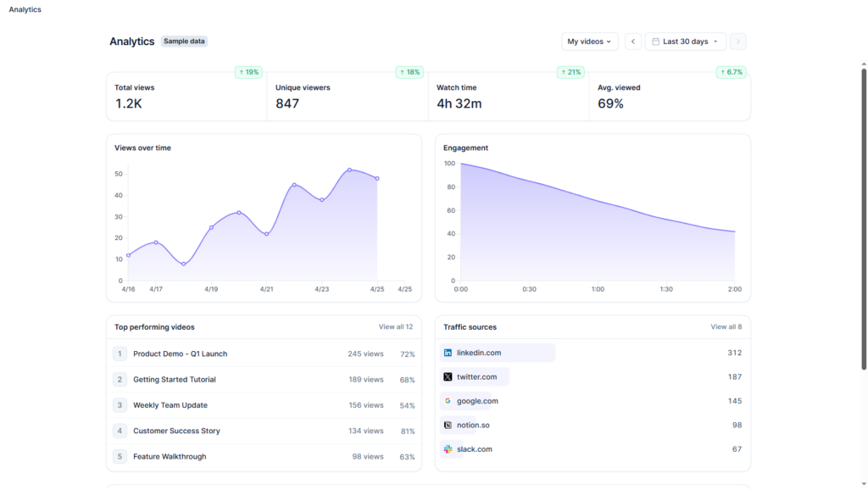Screen dimensions: 868x490
Task: Click the page vertical scrollbar
Action: pyautogui.click(x=864, y=212)
